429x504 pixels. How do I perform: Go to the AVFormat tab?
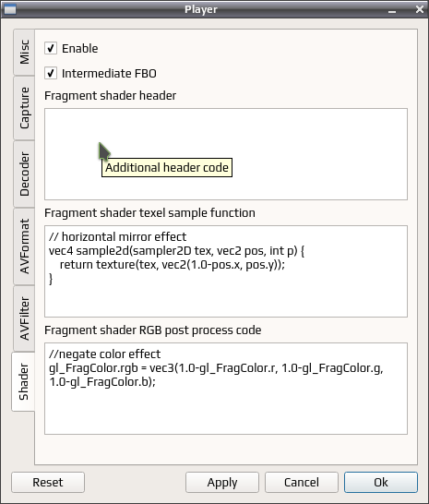pos(24,246)
